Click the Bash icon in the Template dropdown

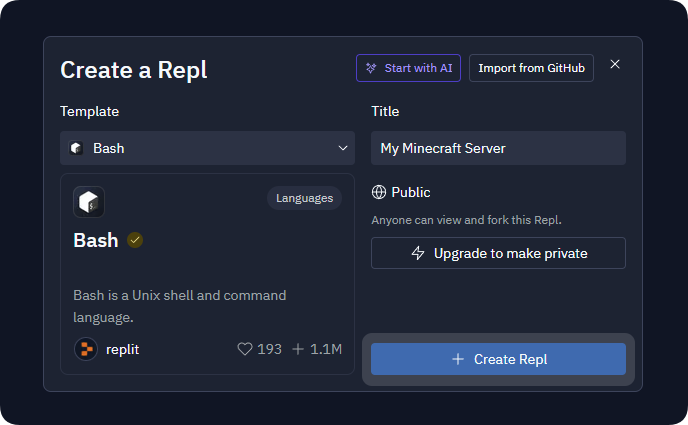tap(76, 148)
